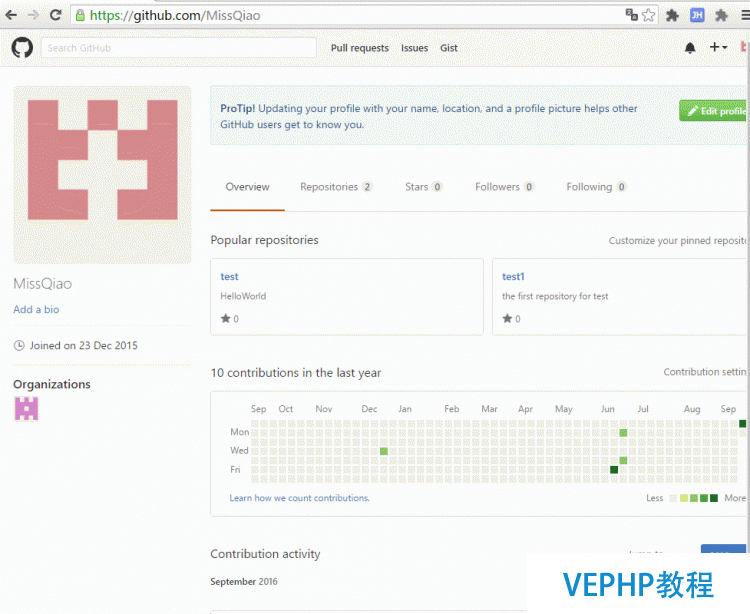Expand the plus create-new dropdown
Image resolution: width=750 pixels, height=614 pixels.
pos(718,47)
